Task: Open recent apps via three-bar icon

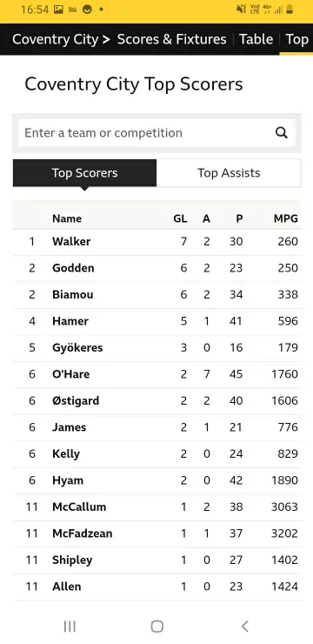Action: (70, 626)
